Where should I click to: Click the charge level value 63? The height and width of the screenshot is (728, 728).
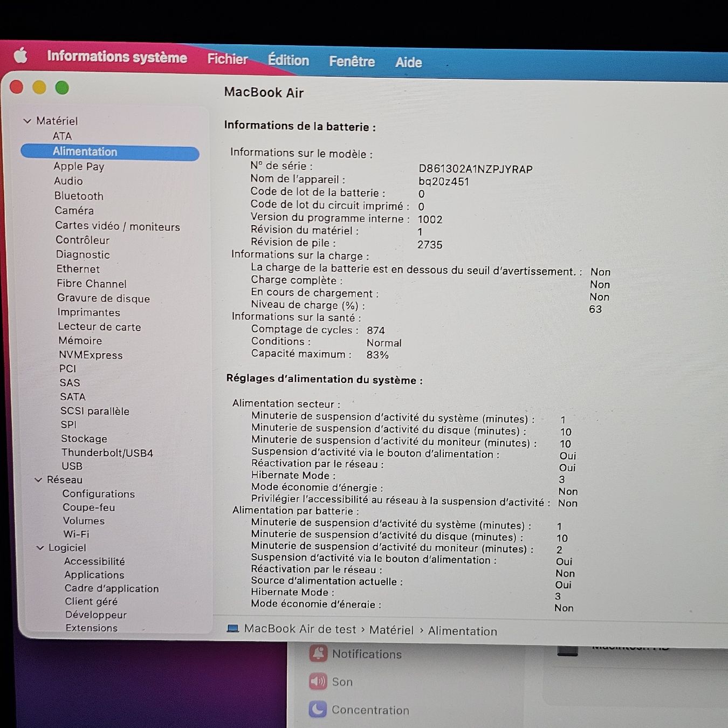point(595,309)
